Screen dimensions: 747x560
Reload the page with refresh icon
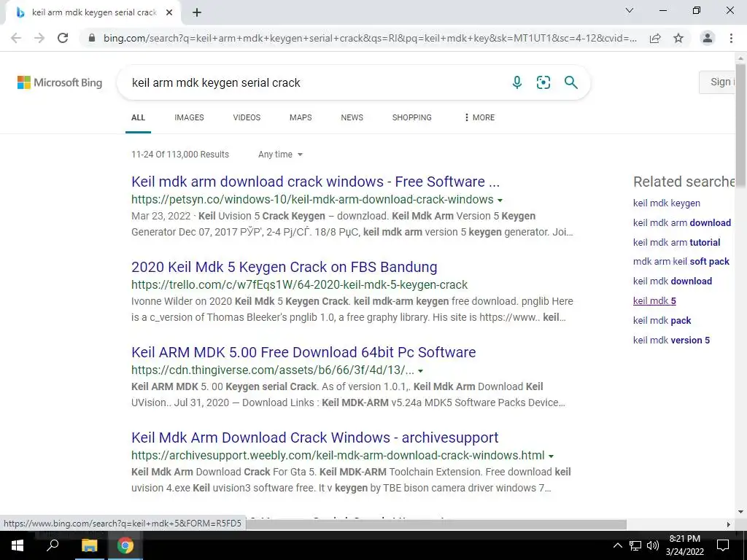[63, 38]
